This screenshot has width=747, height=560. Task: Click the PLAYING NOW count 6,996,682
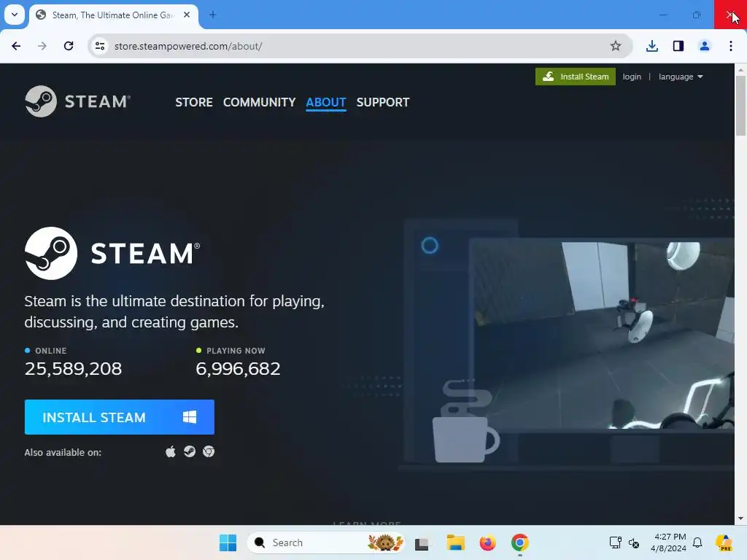pyautogui.click(x=239, y=369)
